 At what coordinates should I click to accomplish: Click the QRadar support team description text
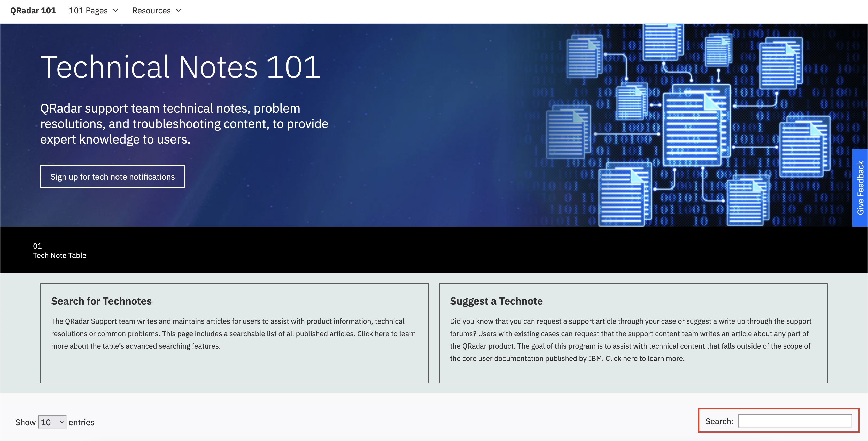coord(184,124)
